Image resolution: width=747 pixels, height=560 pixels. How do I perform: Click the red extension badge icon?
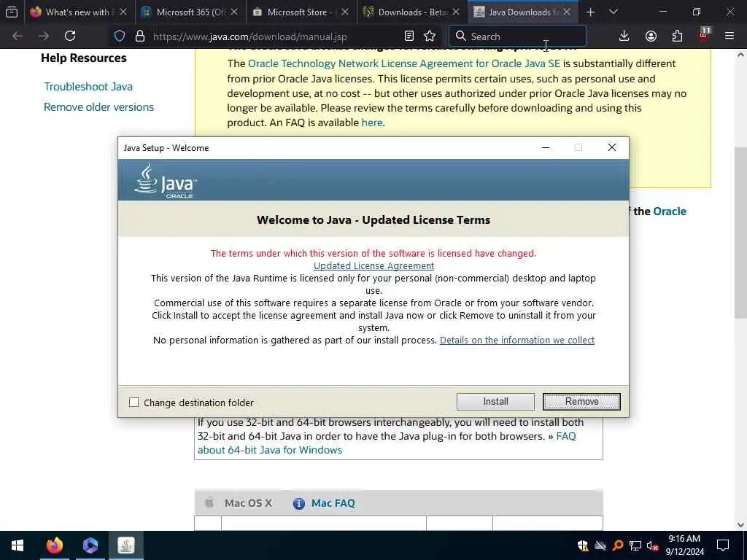coord(704,35)
